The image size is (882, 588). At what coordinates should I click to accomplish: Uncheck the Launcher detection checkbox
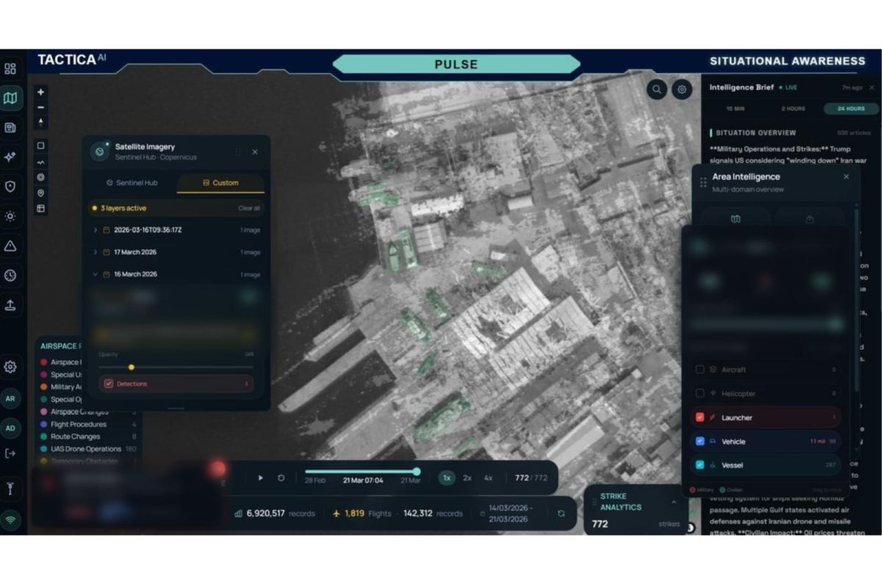click(x=700, y=417)
